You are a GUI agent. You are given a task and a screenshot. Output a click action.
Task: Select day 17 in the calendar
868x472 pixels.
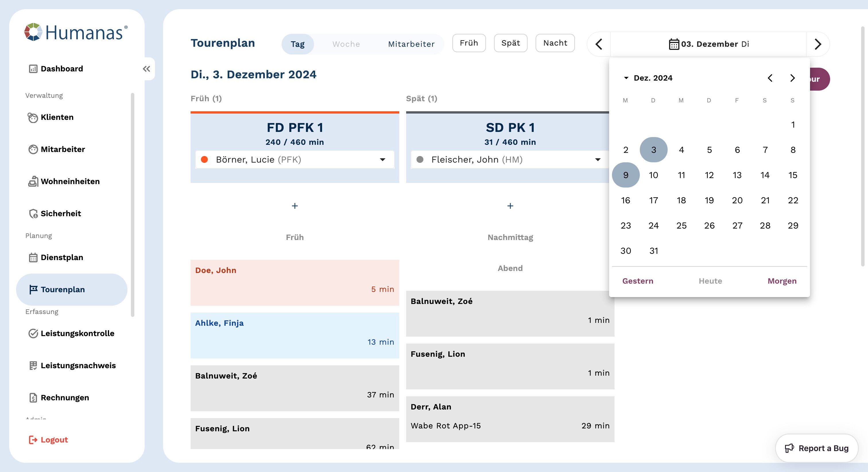(653, 200)
